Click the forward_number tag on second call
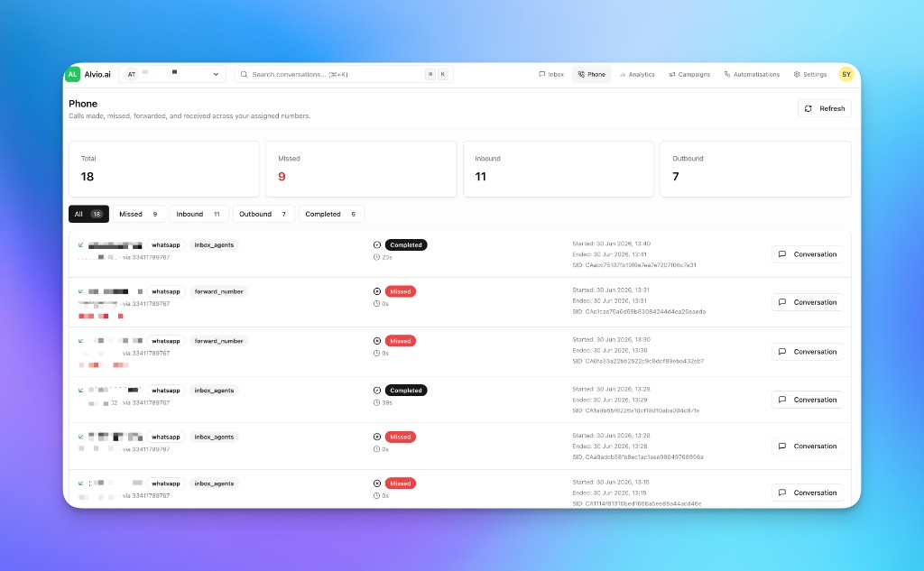 tap(218, 291)
